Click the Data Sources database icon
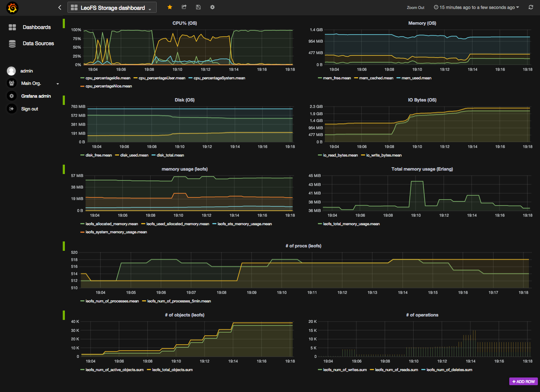540x392 pixels. (x=12, y=44)
